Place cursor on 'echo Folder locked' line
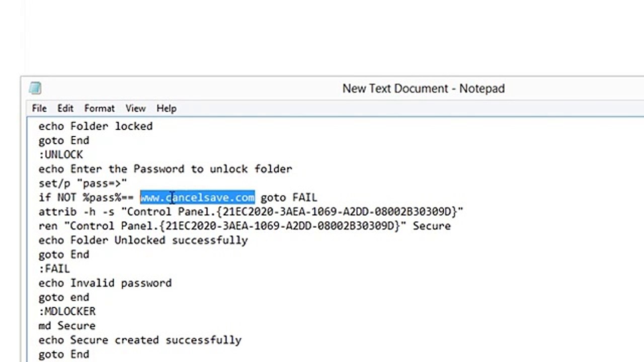Image resolution: width=644 pixels, height=362 pixels. pos(96,126)
